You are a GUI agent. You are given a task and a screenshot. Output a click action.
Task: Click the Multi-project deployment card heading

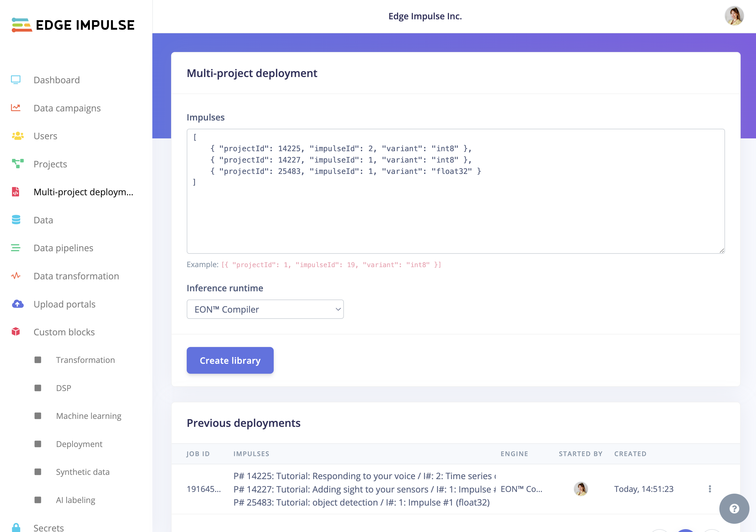click(x=252, y=73)
